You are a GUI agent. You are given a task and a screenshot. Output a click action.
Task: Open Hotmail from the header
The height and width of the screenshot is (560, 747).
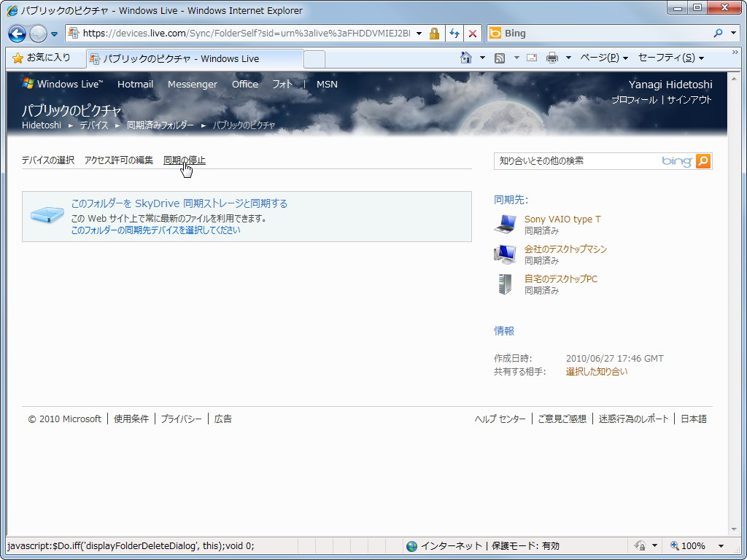click(135, 85)
